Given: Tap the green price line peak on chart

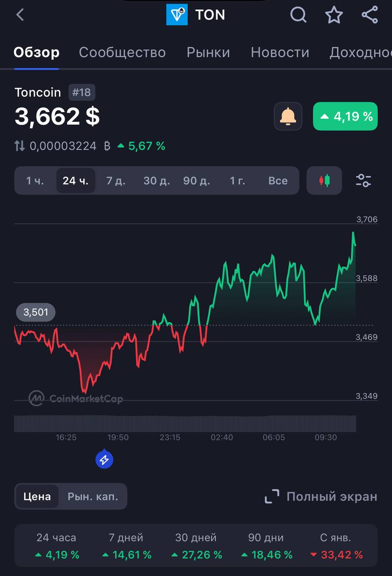Looking at the screenshot, I should (x=353, y=233).
